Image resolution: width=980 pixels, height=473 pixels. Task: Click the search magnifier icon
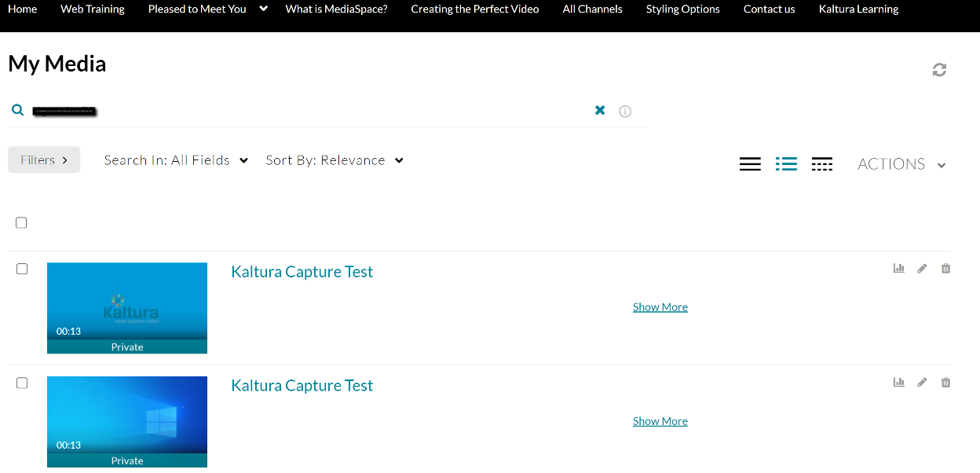[18, 110]
